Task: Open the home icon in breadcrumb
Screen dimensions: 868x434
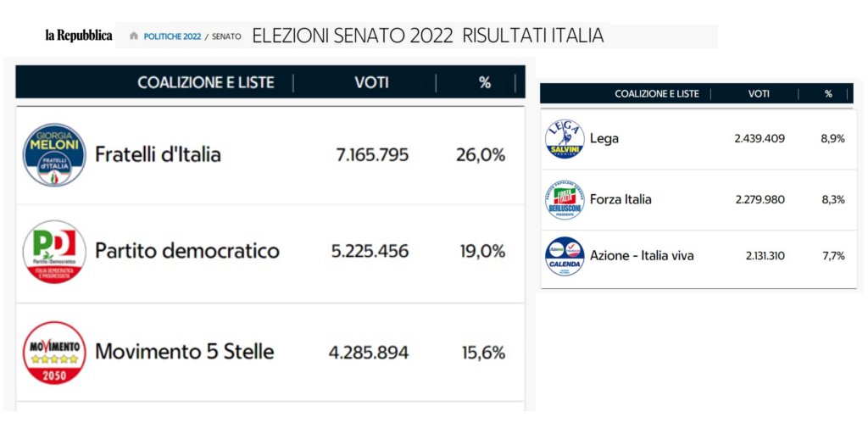Action: click(x=134, y=36)
